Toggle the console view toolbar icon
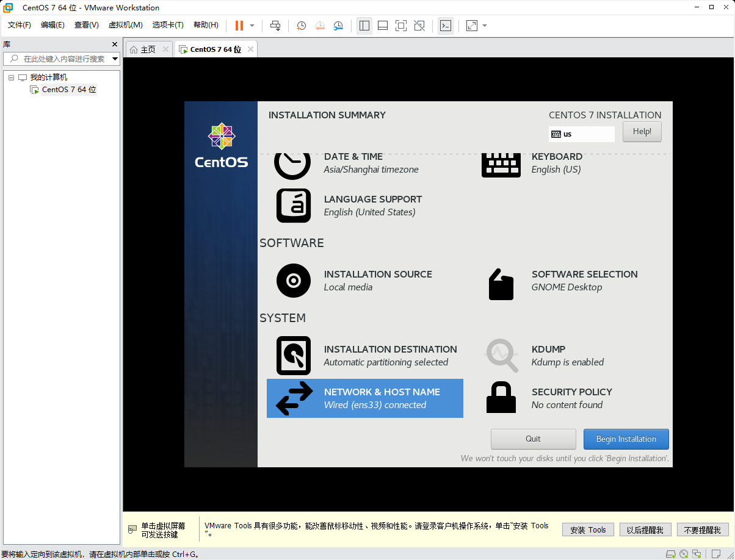 (446, 26)
